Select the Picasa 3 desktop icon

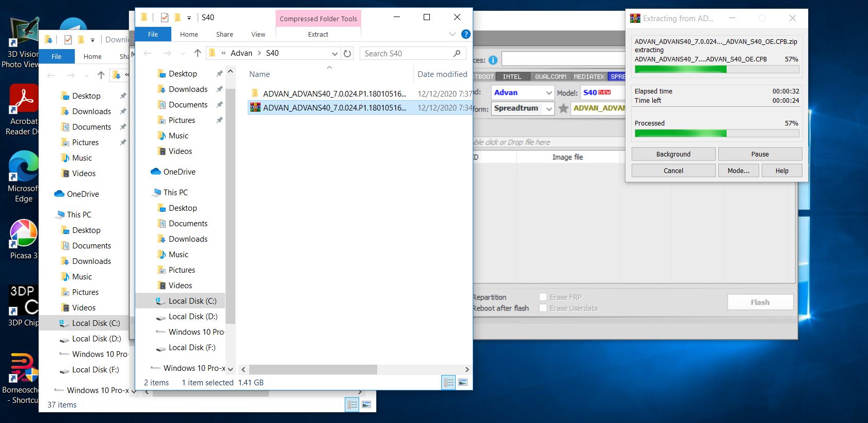coord(23,239)
